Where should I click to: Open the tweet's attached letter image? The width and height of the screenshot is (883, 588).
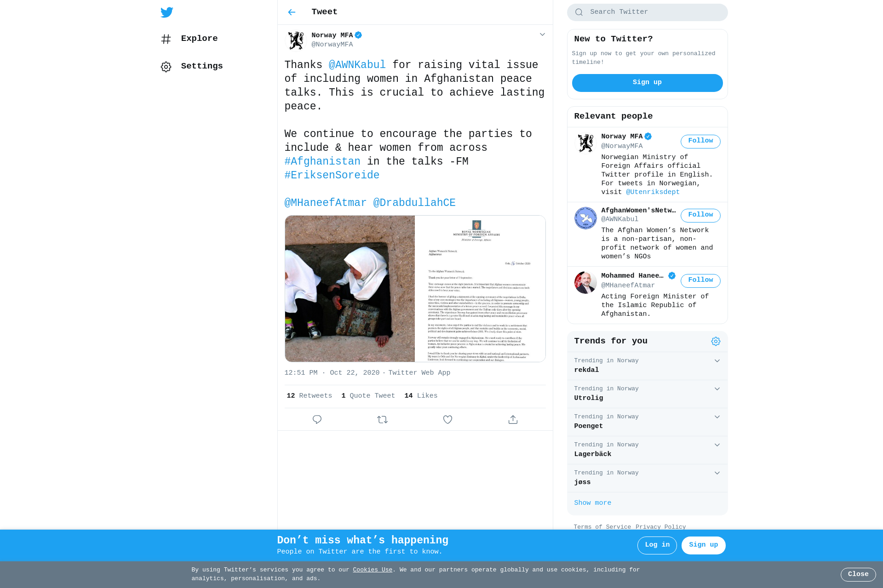(480, 289)
